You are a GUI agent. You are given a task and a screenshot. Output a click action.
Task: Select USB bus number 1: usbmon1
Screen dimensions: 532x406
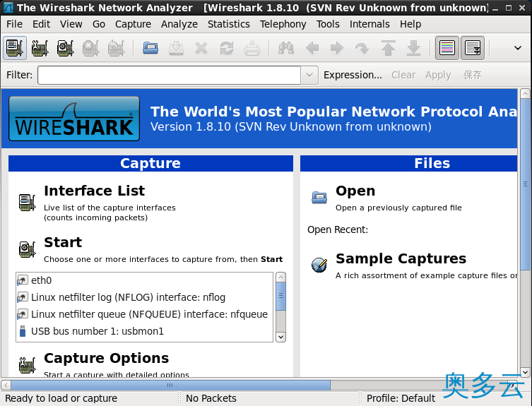click(x=144, y=331)
